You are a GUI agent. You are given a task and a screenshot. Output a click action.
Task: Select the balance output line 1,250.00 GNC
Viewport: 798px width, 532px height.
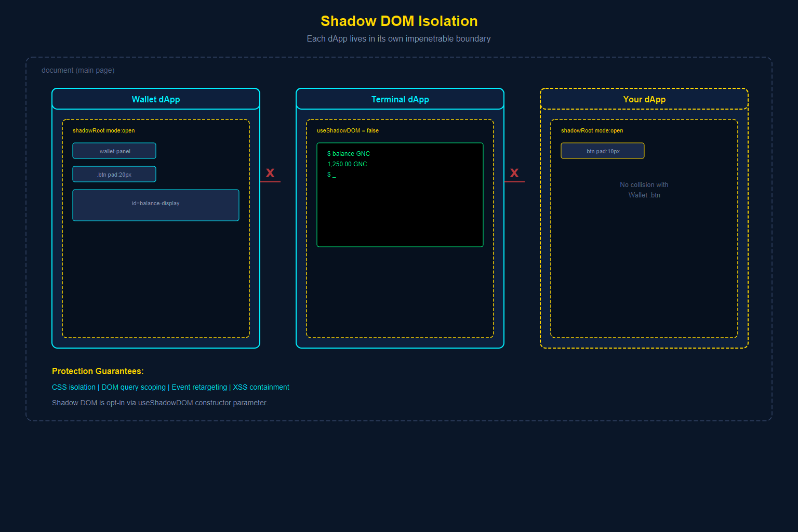tap(347, 164)
